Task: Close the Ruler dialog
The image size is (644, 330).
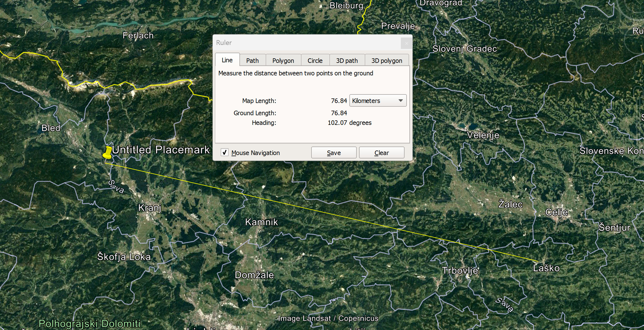Action: 406,43
